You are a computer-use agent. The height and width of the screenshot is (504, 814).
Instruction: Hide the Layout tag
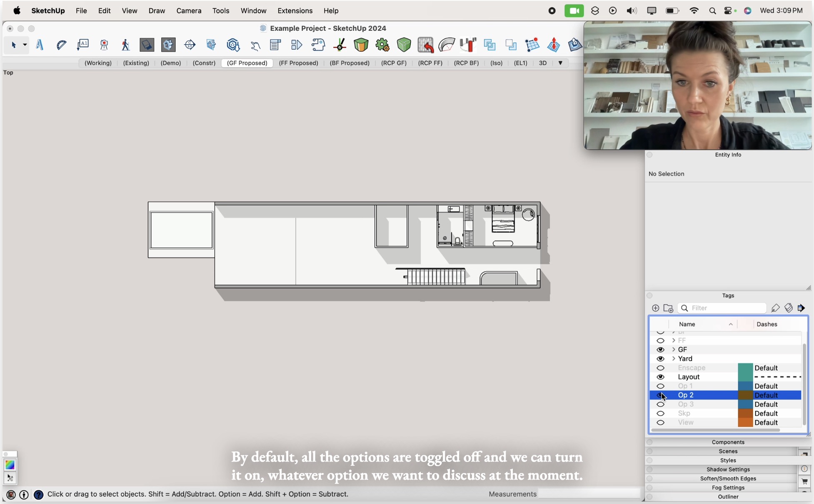tap(661, 377)
